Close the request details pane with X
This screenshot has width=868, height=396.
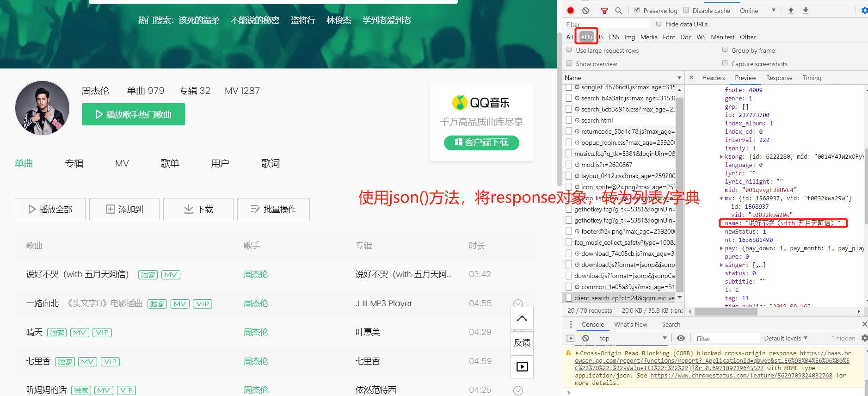[691, 78]
